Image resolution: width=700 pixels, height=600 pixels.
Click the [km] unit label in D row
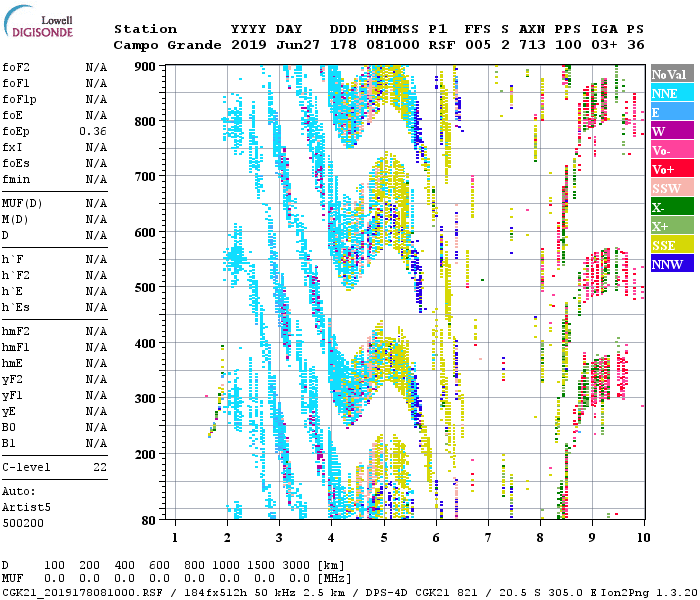[331, 565]
